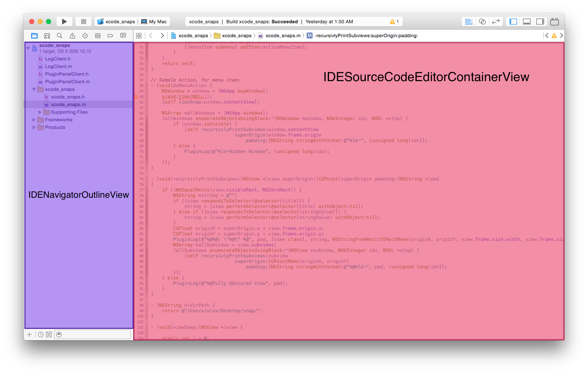Expand the Products group
This screenshot has width=588, height=374.
(x=34, y=127)
